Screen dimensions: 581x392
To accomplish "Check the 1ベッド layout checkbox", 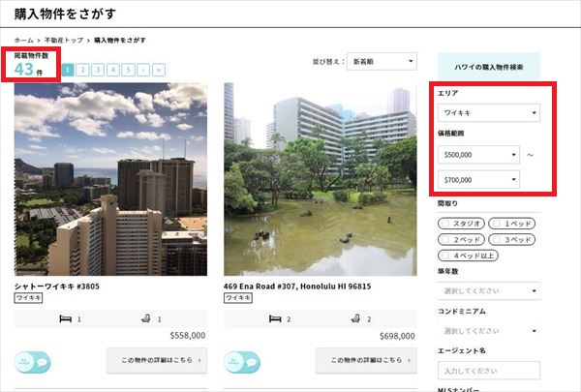I will coord(497,224).
